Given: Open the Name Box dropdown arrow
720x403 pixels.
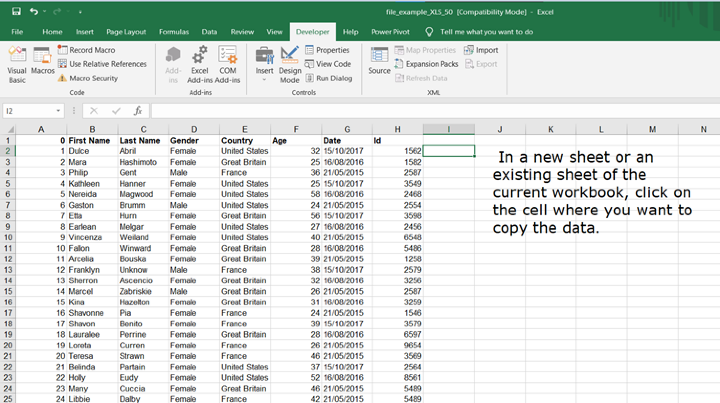Looking at the screenshot, I should pos(59,111).
